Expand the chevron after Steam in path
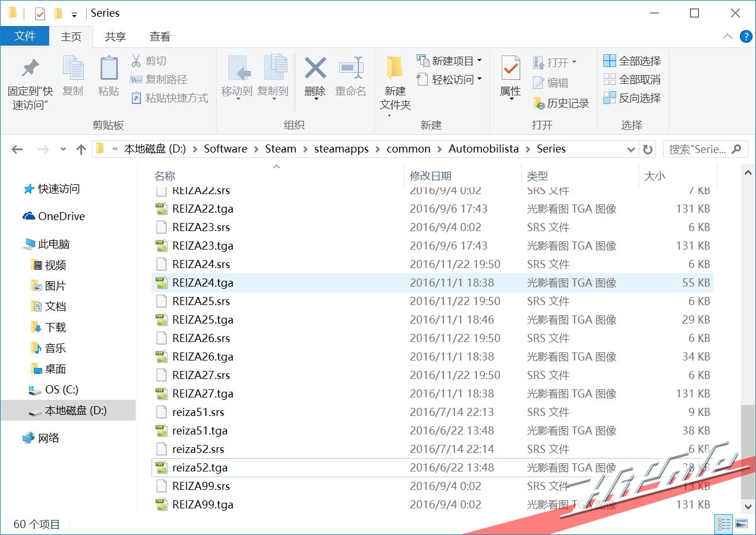Image resolution: width=756 pixels, height=535 pixels. click(x=305, y=149)
